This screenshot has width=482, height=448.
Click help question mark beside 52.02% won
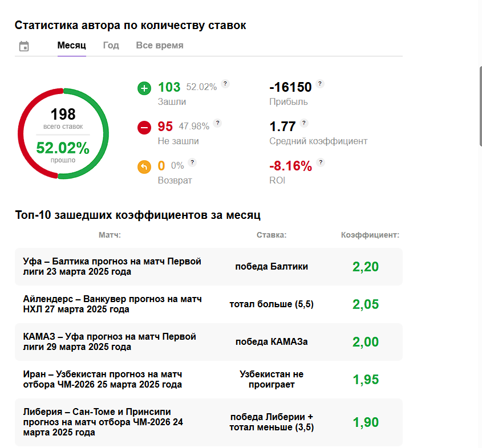225,84
